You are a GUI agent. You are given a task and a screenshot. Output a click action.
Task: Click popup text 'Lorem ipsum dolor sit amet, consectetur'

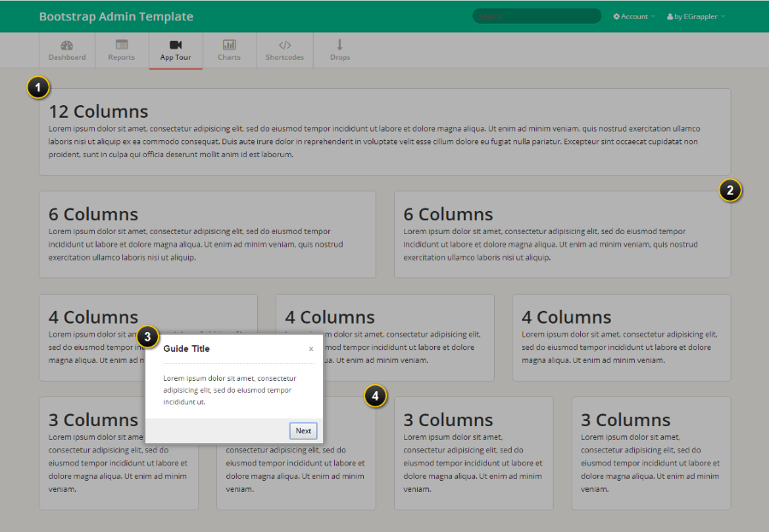click(x=230, y=378)
